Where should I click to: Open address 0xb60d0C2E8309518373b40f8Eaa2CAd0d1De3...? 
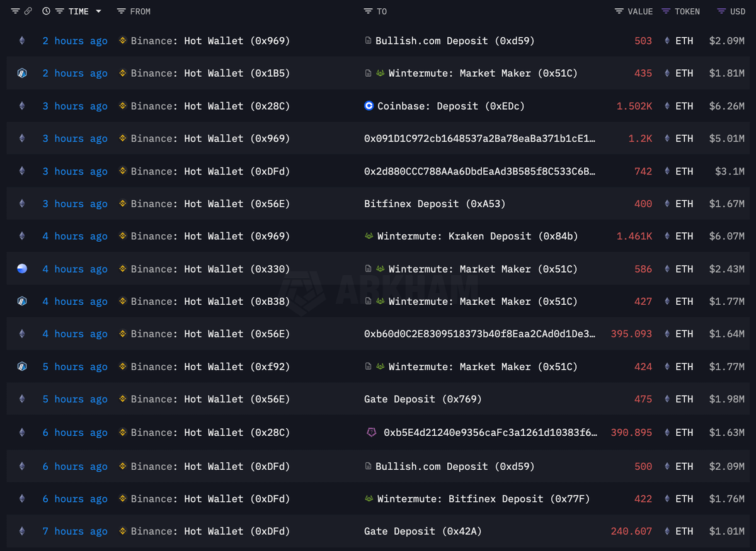[480, 334]
